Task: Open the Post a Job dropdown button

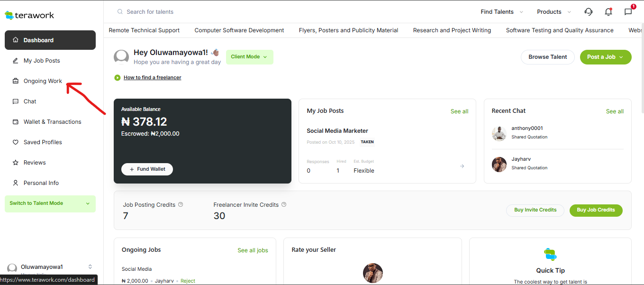Action: (x=605, y=57)
